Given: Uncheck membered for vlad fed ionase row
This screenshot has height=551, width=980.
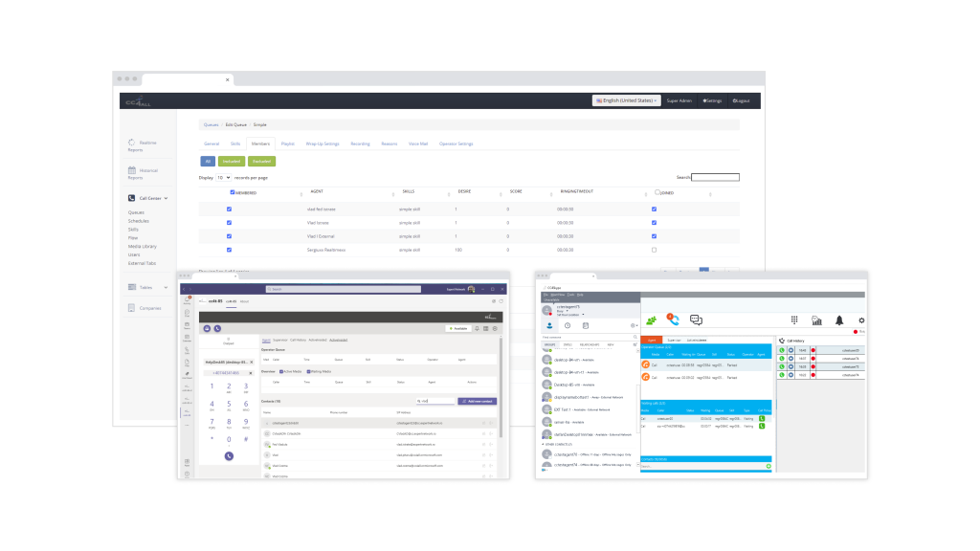Looking at the screenshot, I should pyautogui.click(x=229, y=209).
